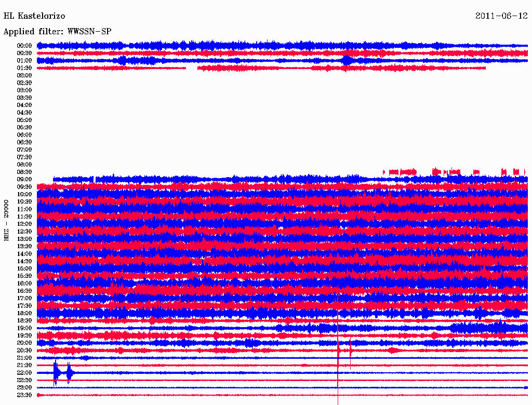Select the 06:00 time label
The width and height of the screenshot is (532, 405).
(24, 135)
